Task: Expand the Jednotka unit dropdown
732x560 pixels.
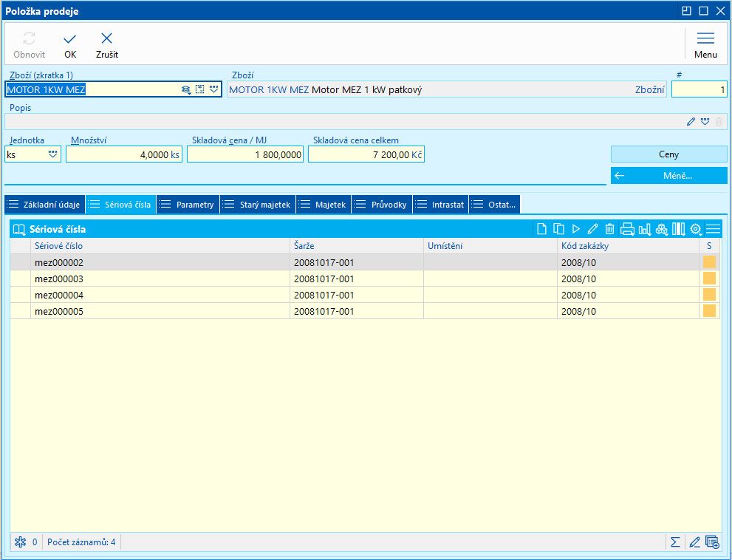Action: [53, 154]
